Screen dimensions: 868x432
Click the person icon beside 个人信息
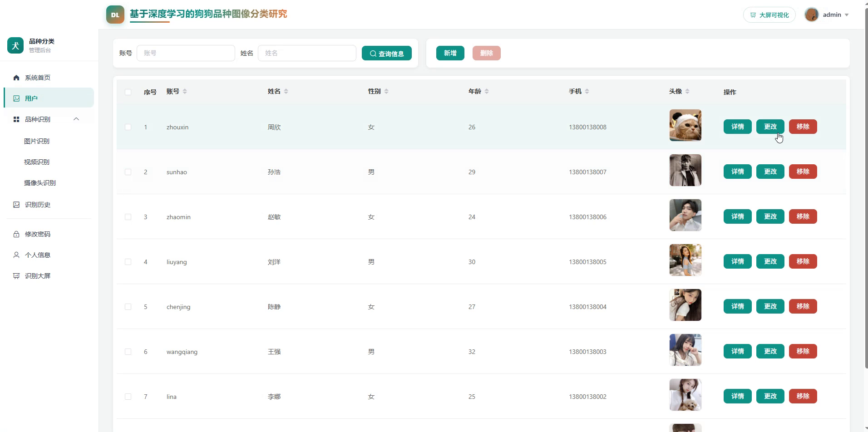pyautogui.click(x=16, y=255)
